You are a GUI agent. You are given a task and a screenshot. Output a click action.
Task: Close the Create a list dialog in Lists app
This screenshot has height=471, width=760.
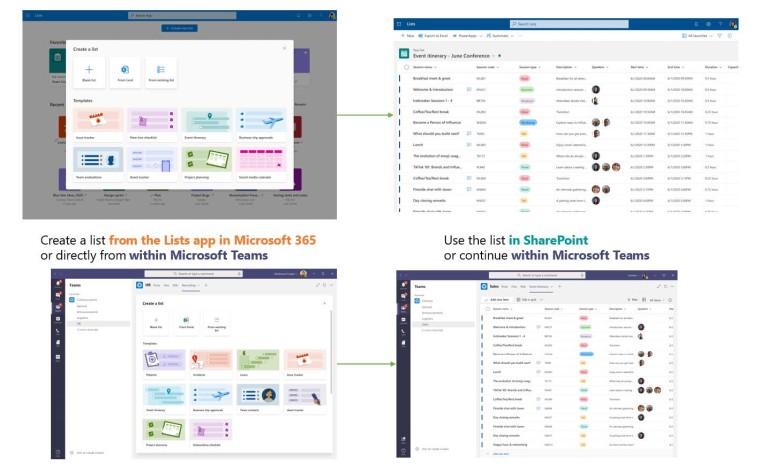click(x=285, y=48)
